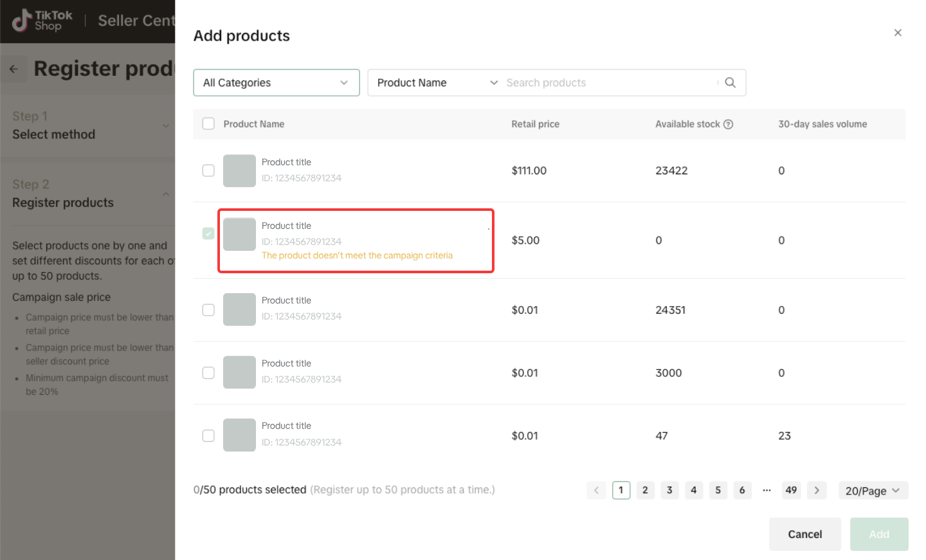926x560 pixels.
Task: Click the Add button
Action: (x=878, y=534)
